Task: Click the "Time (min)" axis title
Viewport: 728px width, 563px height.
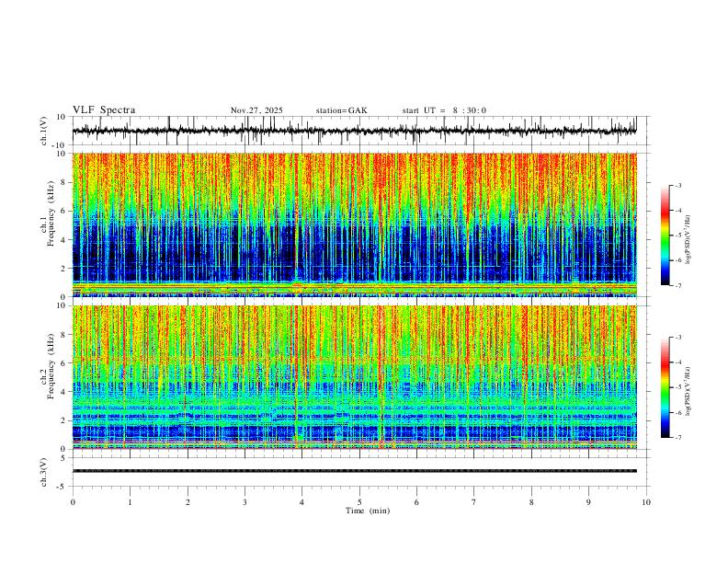Action: click(368, 511)
